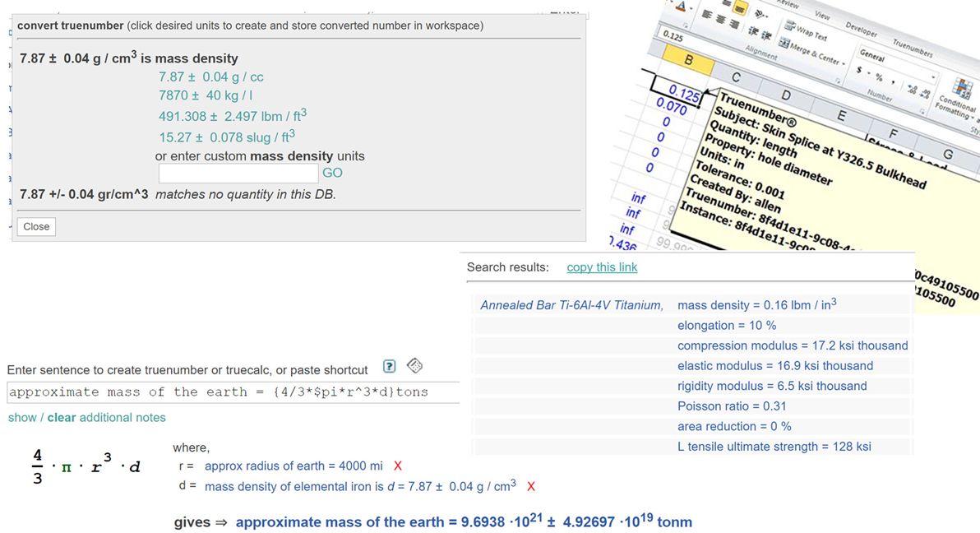Viewport: 980px width, 533px height.
Task: Open 'mass density of elemental iron' truenumber
Action: tap(360, 486)
